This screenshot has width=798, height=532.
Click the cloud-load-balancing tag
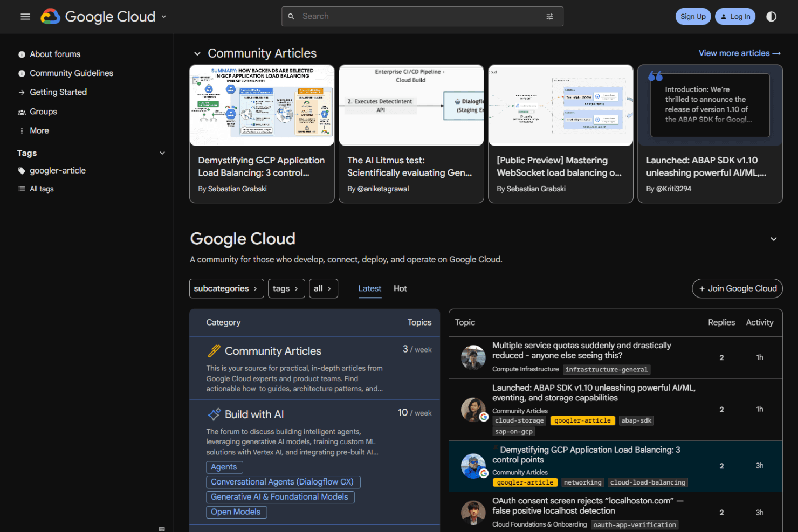point(648,482)
